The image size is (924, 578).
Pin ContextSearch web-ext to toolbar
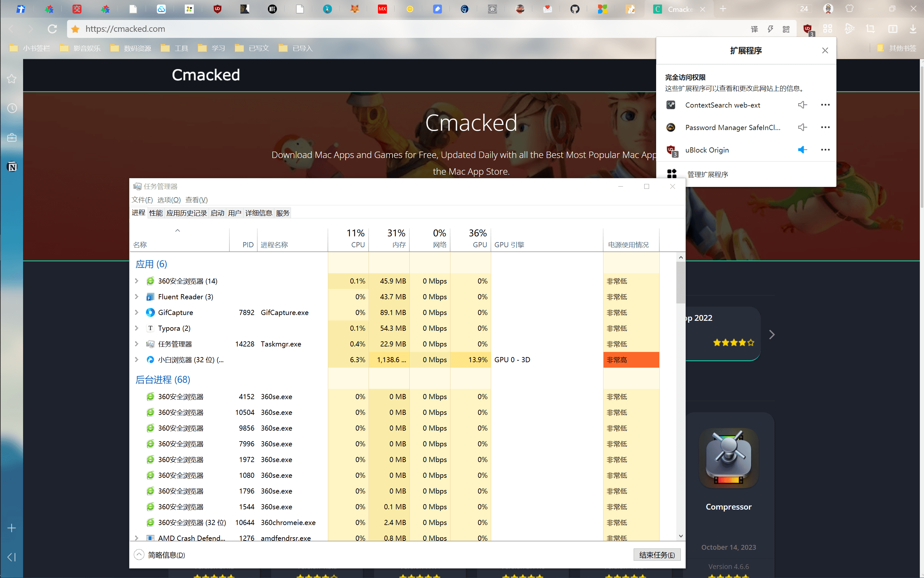(802, 105)
